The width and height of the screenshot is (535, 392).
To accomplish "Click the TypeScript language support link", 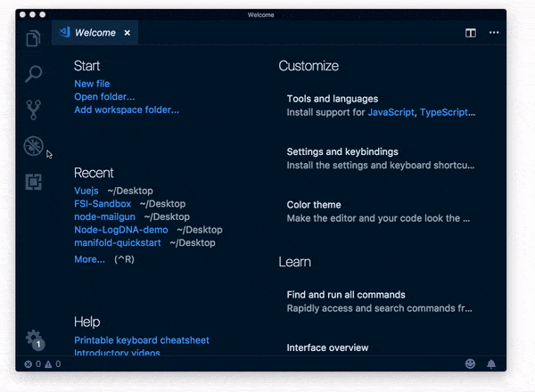I will pos(443,112).
